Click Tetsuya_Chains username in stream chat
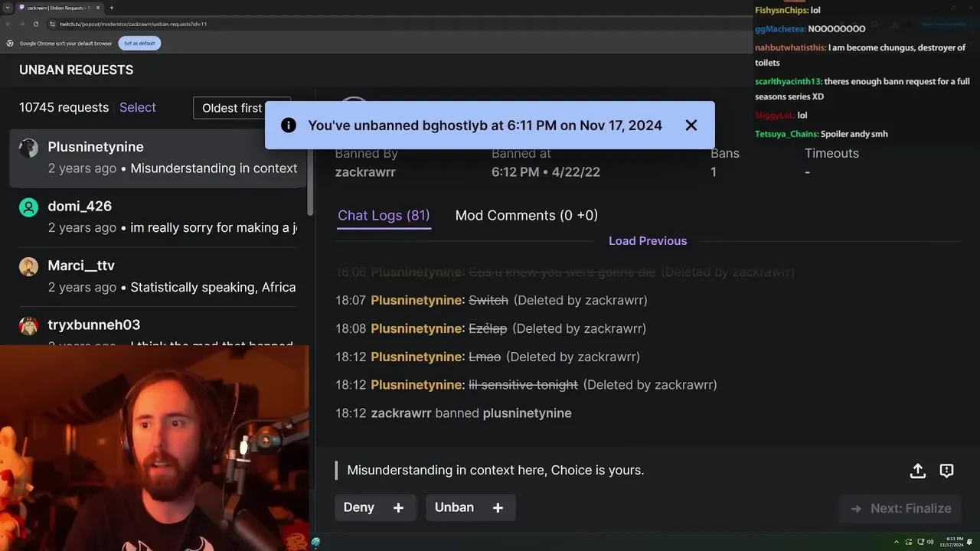This screenshot has height=551, width=980. click(x=786, y=134)
